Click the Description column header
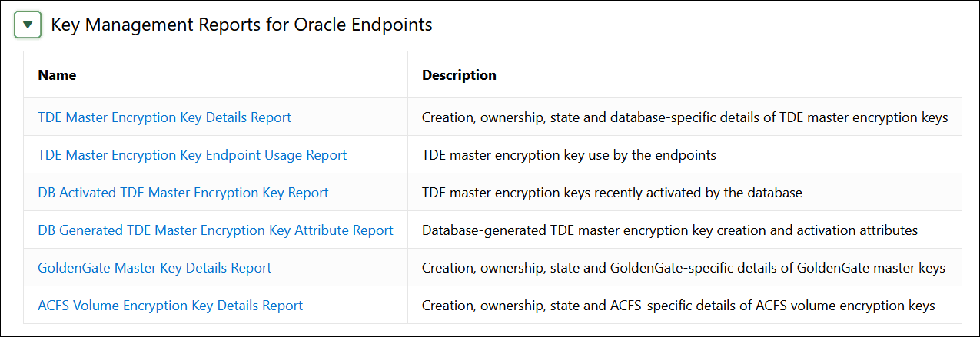Viewport: 980px width, 337px height. tap(459, 75)
